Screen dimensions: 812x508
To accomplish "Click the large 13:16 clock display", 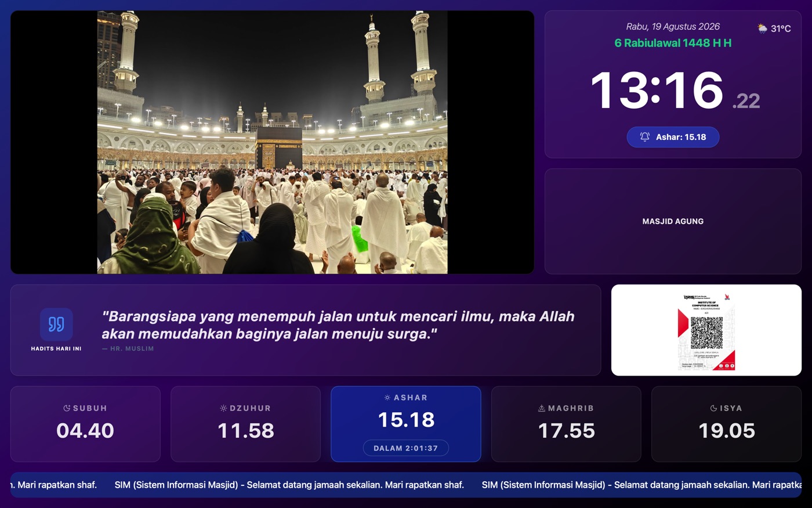I will (x=657, y=91).
